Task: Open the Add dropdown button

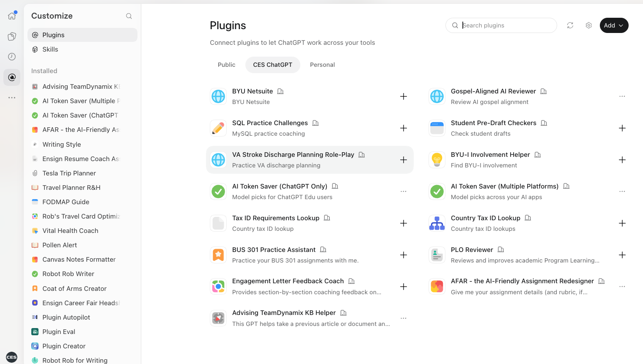Action: click(614, 25)
